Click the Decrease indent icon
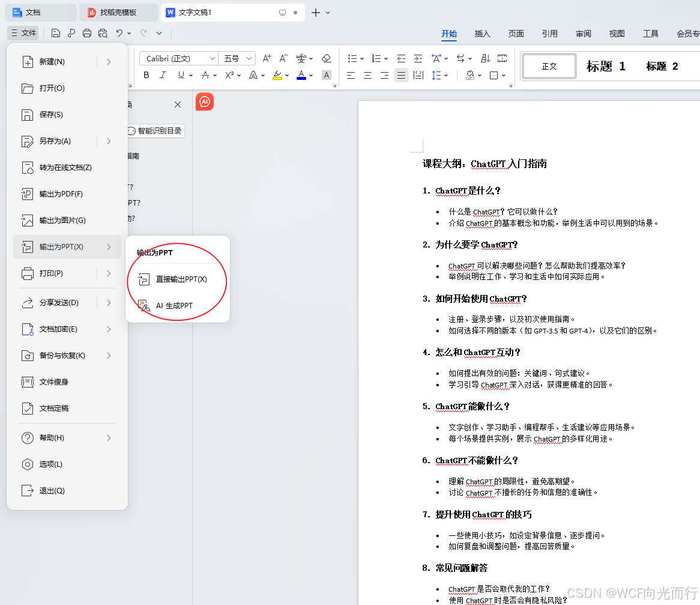The height and width of the screenshot is (605, 700). (x=402, y=58)
